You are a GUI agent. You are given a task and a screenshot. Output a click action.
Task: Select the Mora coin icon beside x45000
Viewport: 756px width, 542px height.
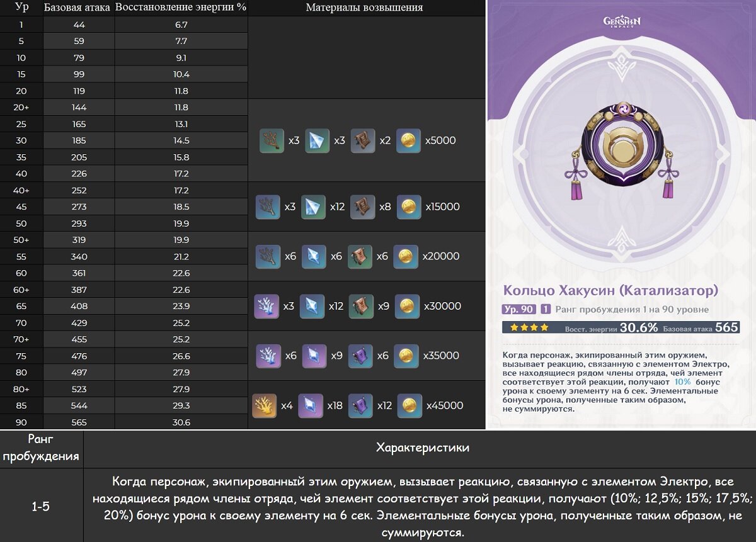[409, 405]
